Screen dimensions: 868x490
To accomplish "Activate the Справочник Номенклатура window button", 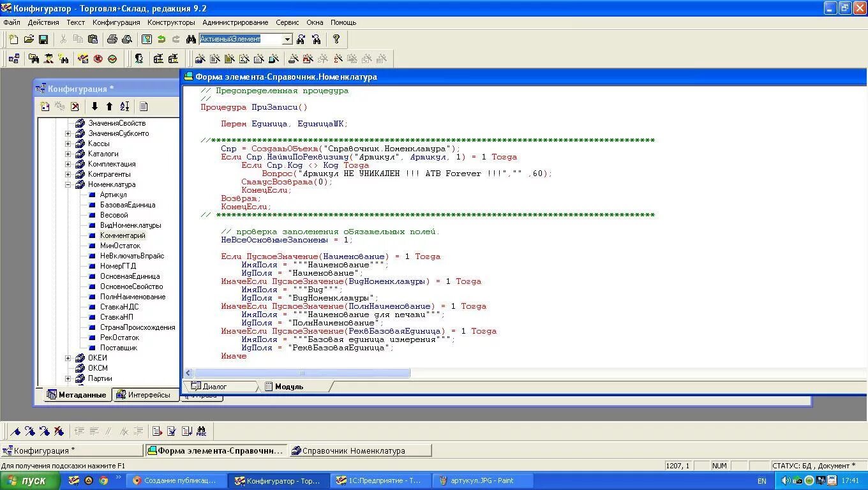I will tap(360, 450).
